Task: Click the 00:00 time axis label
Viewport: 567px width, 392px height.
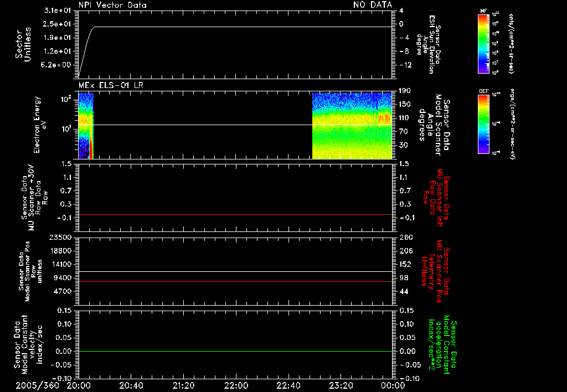Action: [x=393, y=385]
